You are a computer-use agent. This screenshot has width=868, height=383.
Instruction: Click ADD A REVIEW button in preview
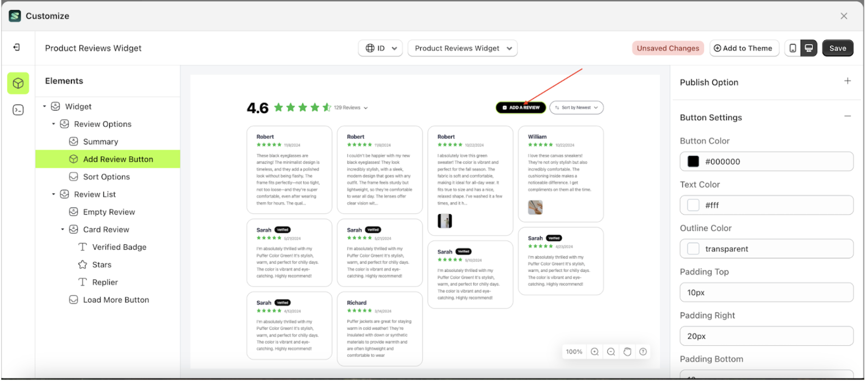[521, 108]
